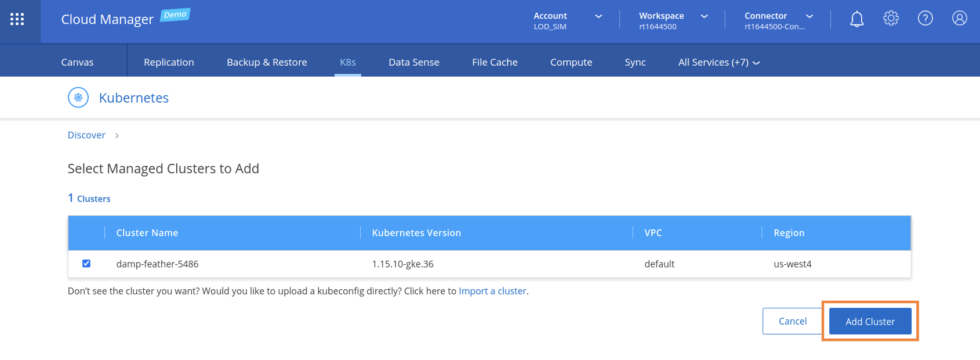The width and height of the screenshot is (980, 360).
Task: Open the help question mark icon
Action: [925, 19]
